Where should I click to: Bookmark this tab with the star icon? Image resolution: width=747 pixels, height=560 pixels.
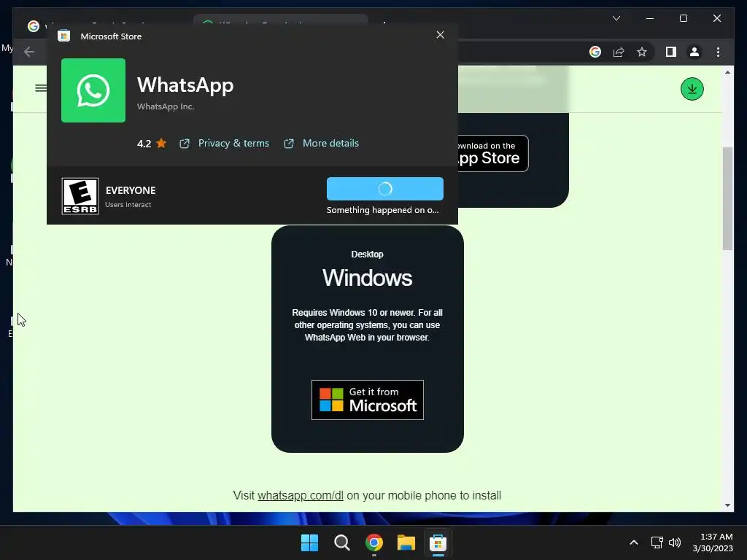tap(642, 52)
